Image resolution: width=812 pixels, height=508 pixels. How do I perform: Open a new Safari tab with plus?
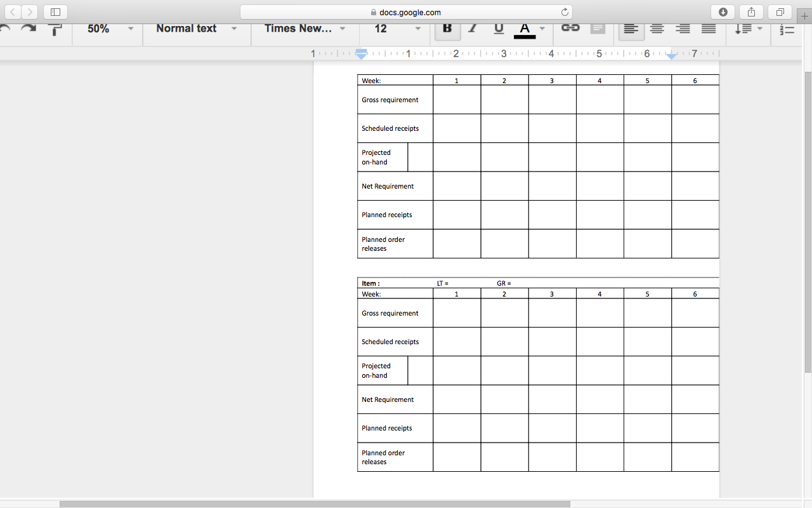click(805, 17)
